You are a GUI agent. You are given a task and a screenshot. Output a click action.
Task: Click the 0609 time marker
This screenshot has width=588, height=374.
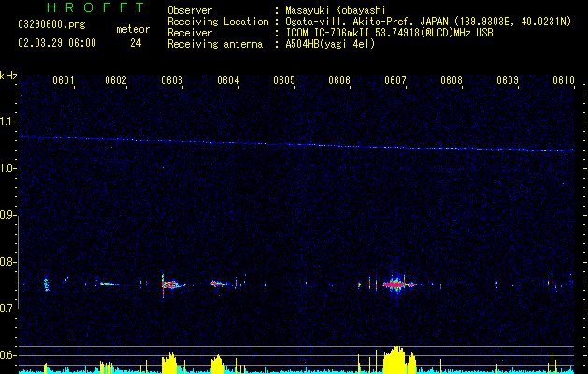(508, 80)
